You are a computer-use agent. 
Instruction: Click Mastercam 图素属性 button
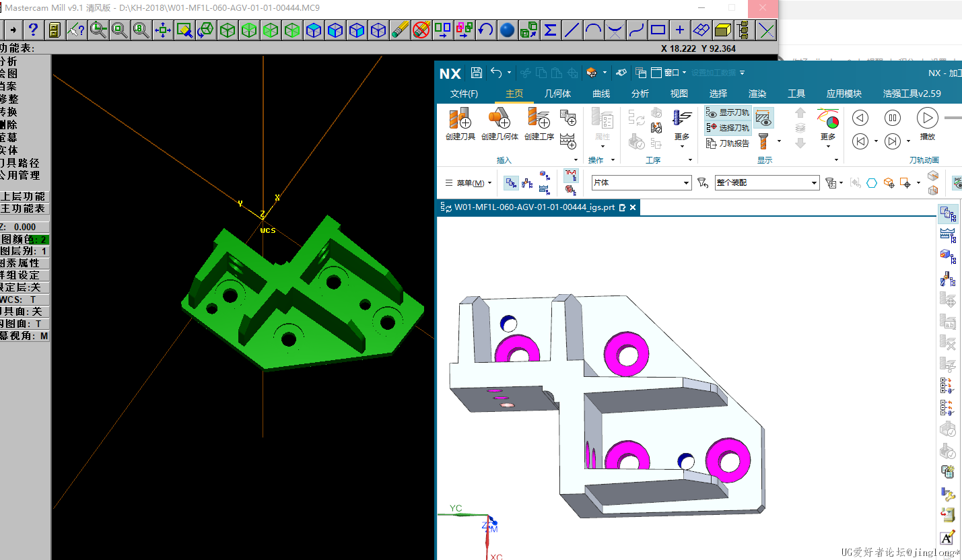25,263
